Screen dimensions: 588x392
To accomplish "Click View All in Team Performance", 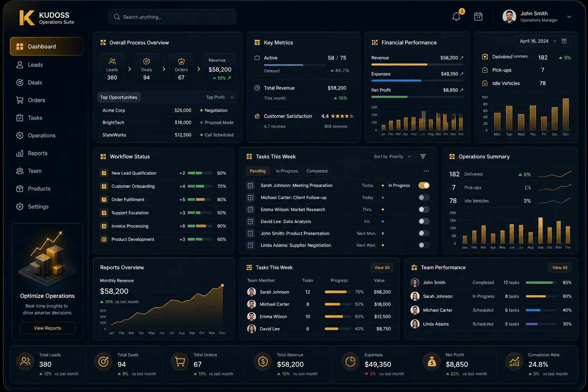I will click(x=560, y=268).
